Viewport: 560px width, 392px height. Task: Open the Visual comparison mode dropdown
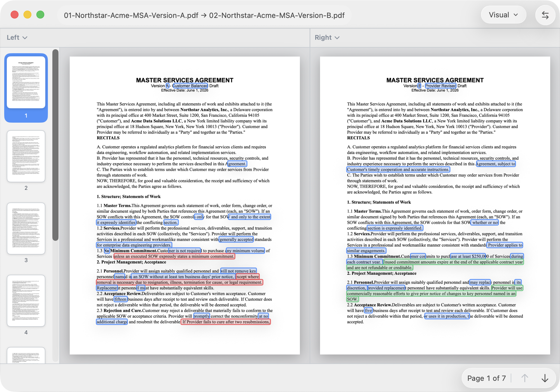coord(503,15)
